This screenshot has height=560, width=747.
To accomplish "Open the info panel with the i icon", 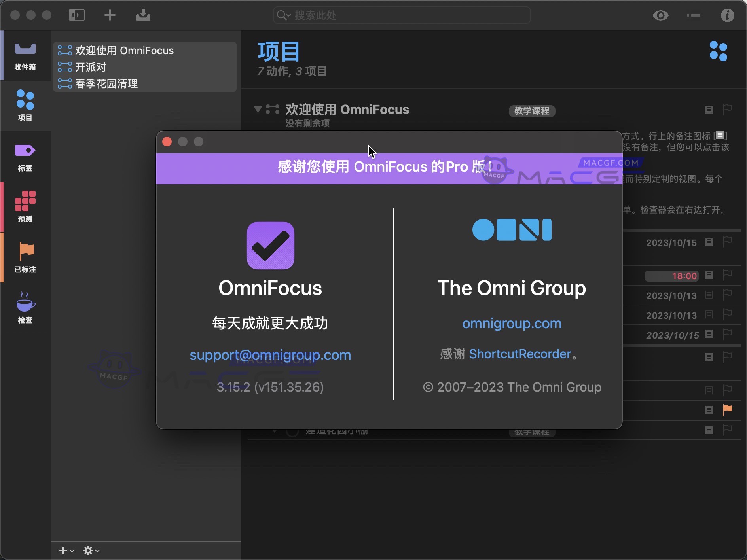I will click(x=727, y=15).
